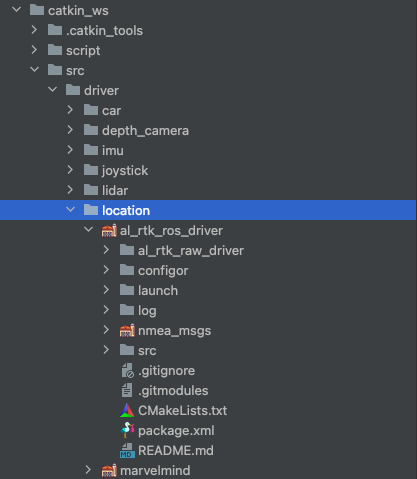Click the .gitmodules text file icon
Image resolution: width=417 pixels, height=479 pixels.
[x=127, y=390]
